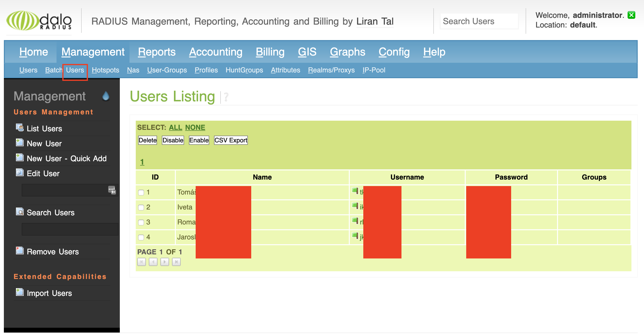The height and width of the screenshot is (334, 644).
Task: Click the List Users sidebar icon
Action: click(20, 128)
